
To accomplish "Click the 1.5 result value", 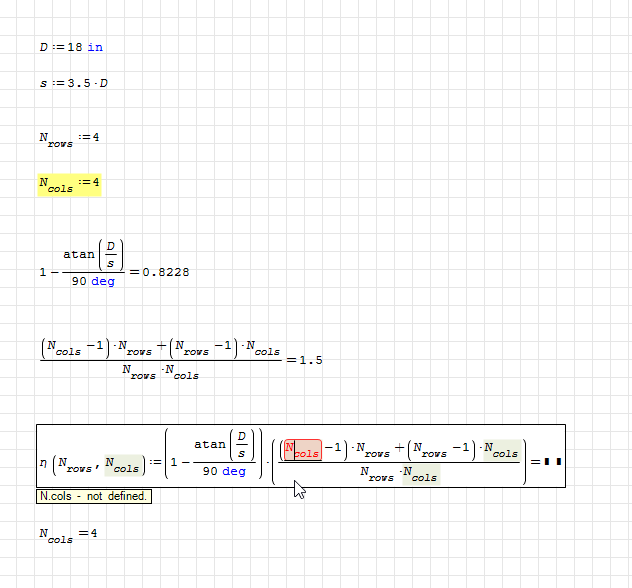I will pos(311,359).
